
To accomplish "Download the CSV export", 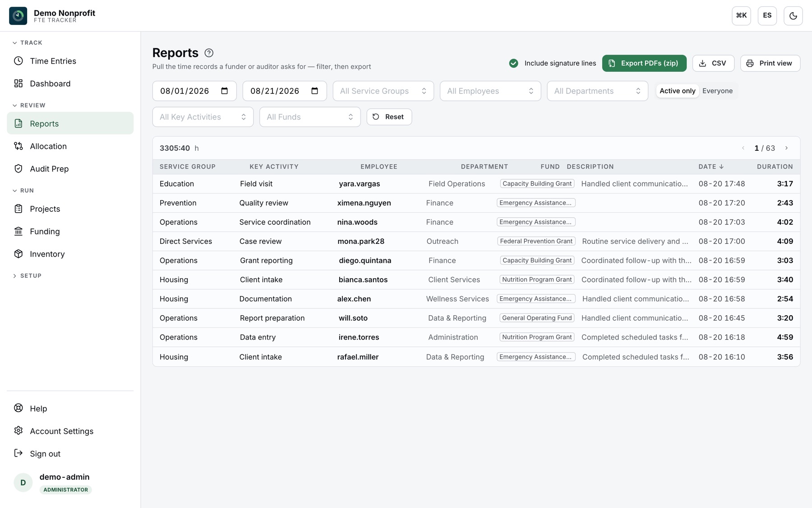I will 713,63.
